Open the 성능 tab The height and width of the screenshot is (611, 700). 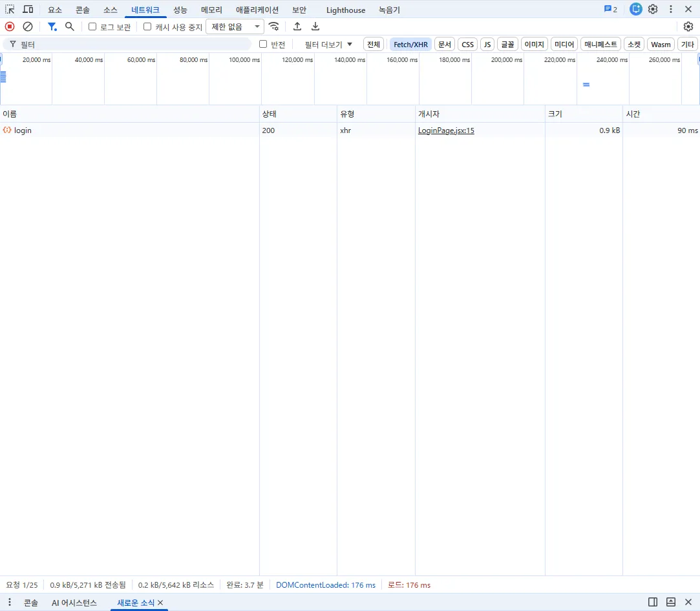180,10
